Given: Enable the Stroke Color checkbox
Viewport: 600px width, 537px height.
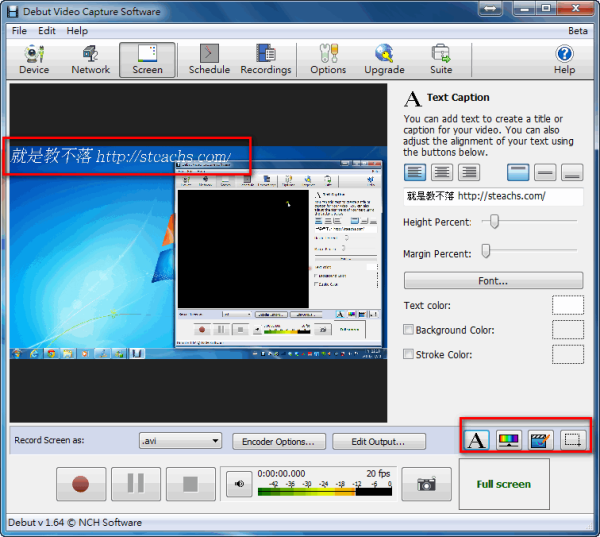Looking at the screenshot, I should coord(408,354).
